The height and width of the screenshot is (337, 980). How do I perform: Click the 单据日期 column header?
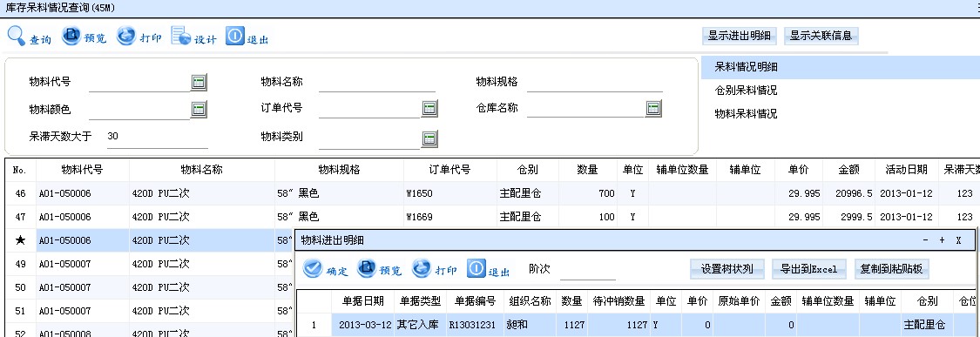click(363, 300)
